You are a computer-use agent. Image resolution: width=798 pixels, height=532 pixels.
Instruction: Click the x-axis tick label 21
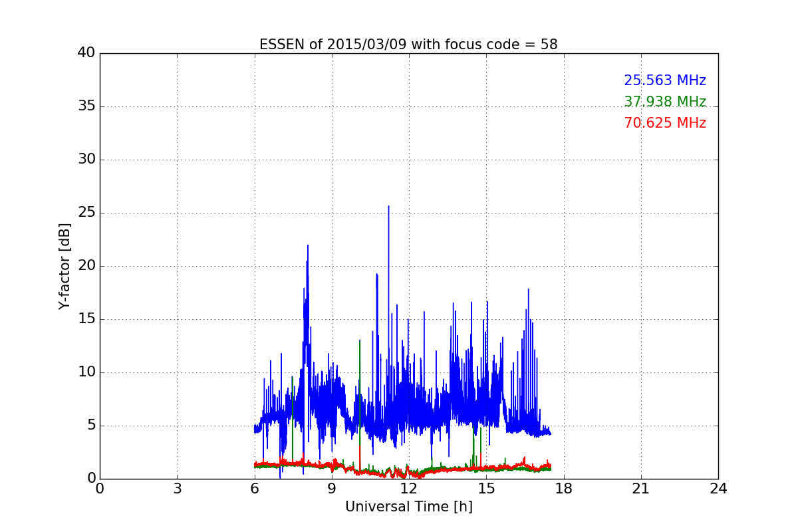point(641,488)
